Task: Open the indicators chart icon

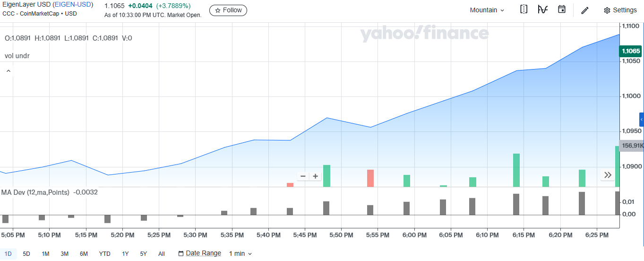Action: (x=542, y=9)
